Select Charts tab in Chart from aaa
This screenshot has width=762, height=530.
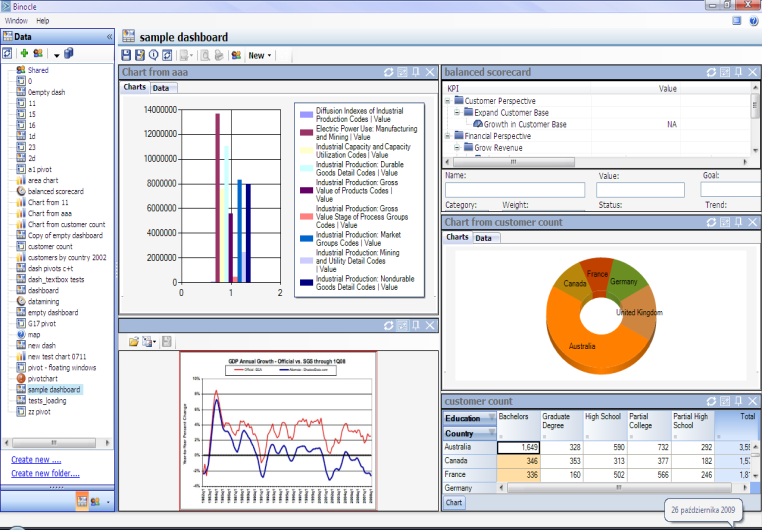pyautogui.click(x=135, y=87)
